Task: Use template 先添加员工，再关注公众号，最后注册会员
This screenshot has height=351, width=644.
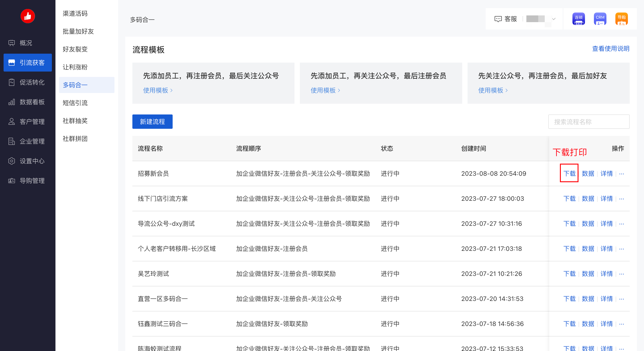Action: 325,90
